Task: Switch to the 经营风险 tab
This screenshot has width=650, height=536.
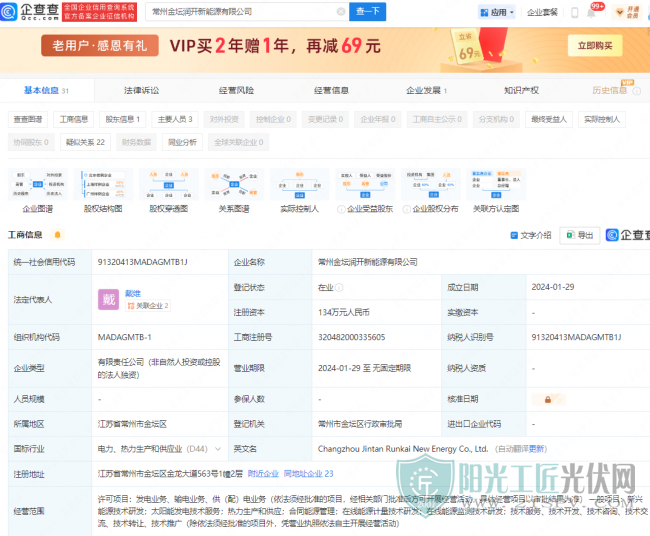Action: (x=237, y=90)
